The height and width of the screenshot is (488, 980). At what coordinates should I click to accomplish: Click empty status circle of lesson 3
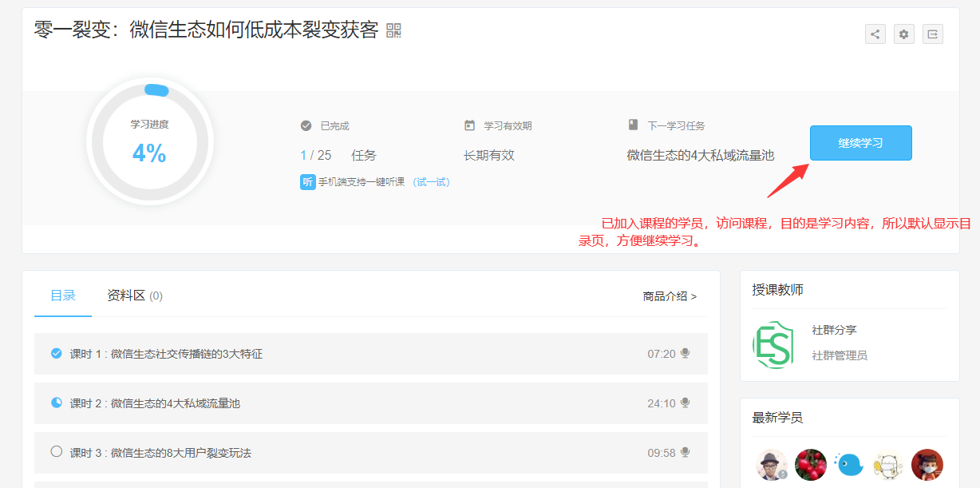tap(56, 452)
